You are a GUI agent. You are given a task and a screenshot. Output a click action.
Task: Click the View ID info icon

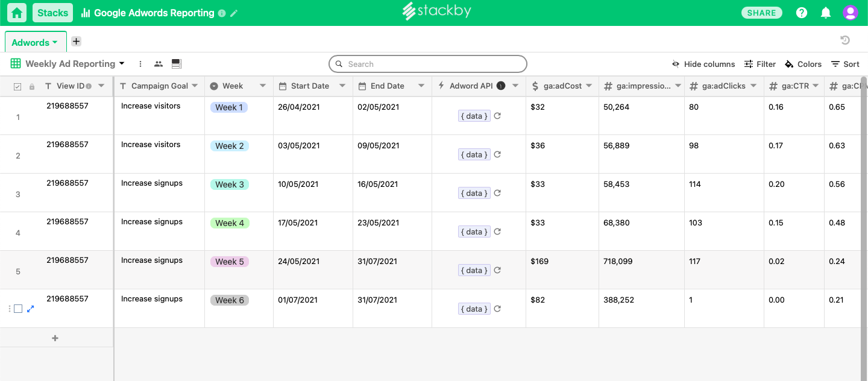coord(89,86)
